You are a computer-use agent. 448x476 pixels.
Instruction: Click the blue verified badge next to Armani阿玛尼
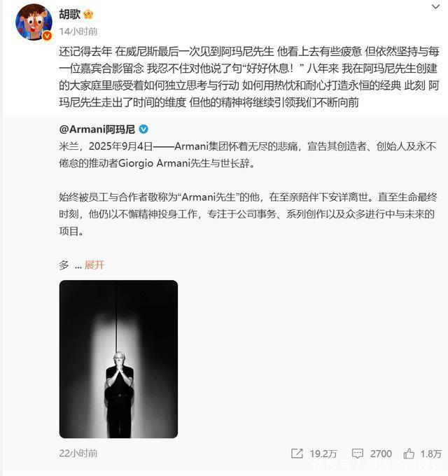coord(143,129)
